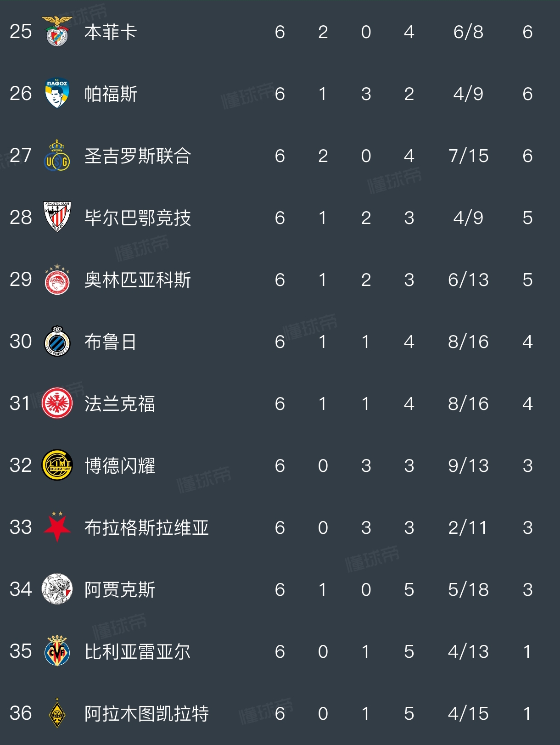
Task: Click the Eintracht Frankfurt eagle logo
Action: point(57,403)
